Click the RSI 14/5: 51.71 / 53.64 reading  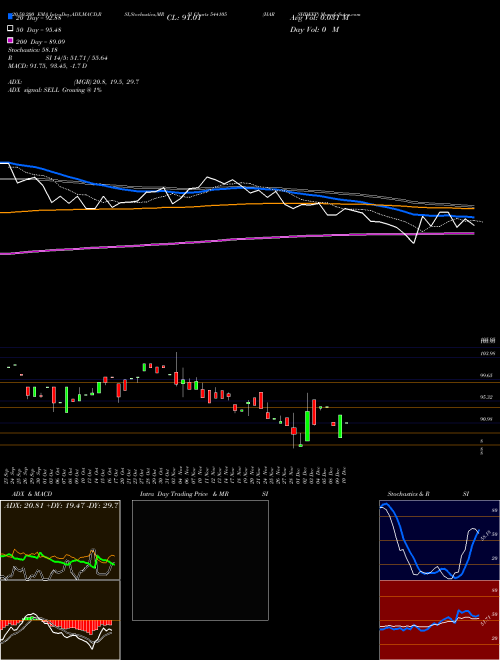click(x=58, y=58)
